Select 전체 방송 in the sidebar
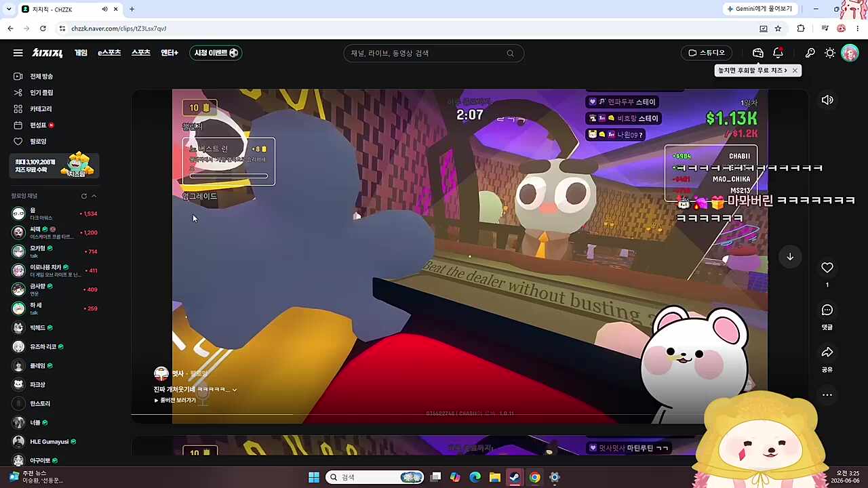 pos(41,77)
